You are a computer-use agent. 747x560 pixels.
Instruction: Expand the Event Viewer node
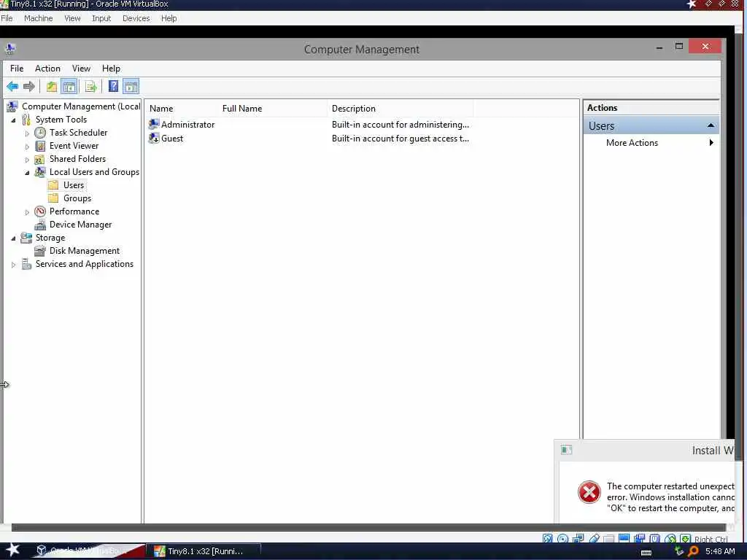pos(27,147)
